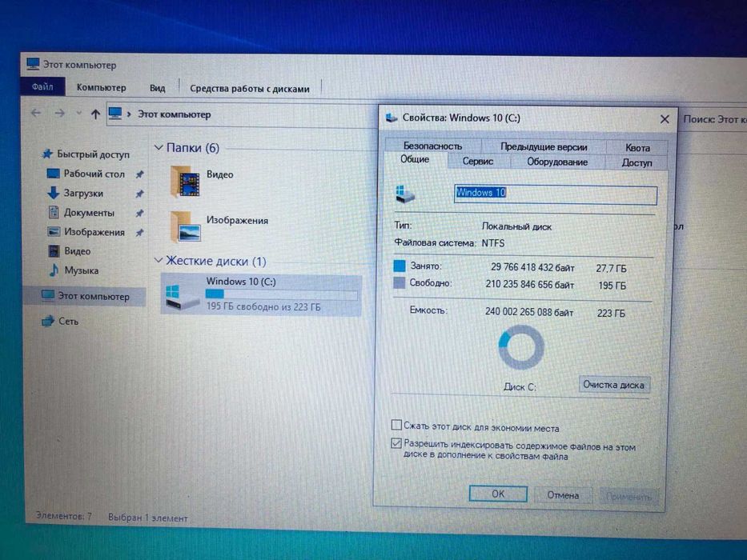This screenshot has width=747, height=560.
Task: Click the disk usage donut chart
Action: [521, 347]
